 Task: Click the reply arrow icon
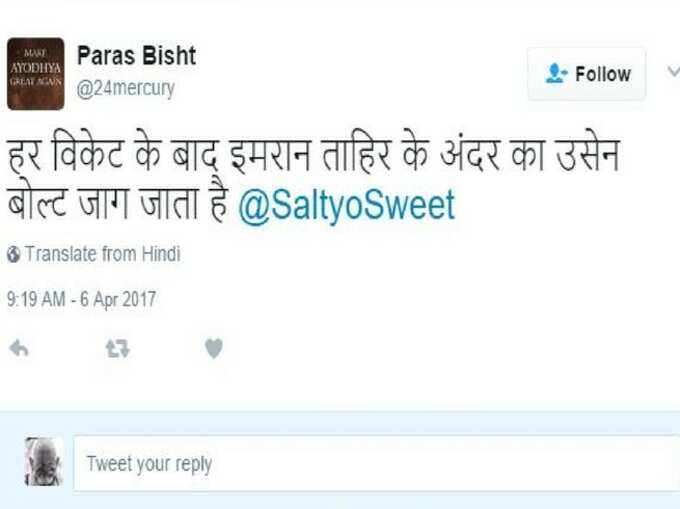(x=19, y=348)
